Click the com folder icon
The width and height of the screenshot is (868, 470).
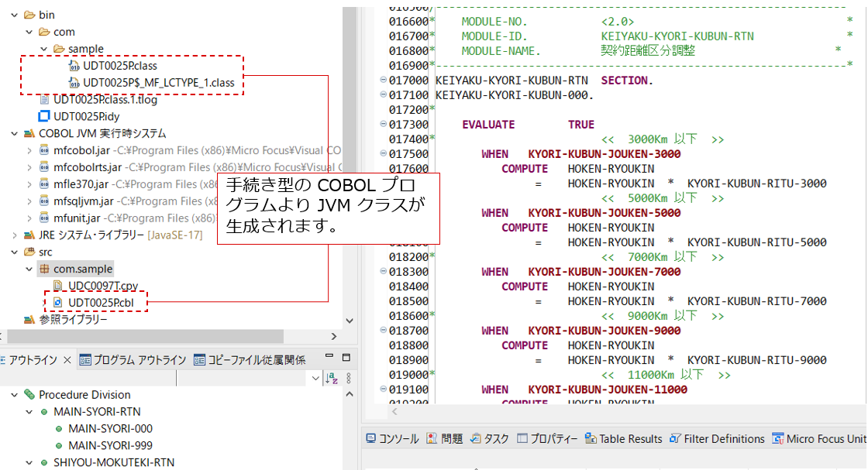pyautogui.click(x=44, y=32)
